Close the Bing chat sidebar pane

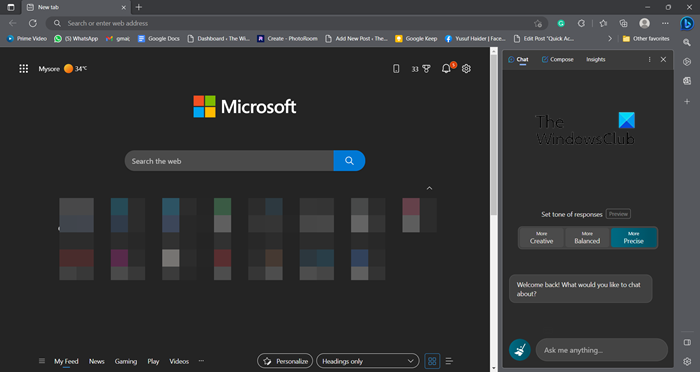tap(663, 59)
